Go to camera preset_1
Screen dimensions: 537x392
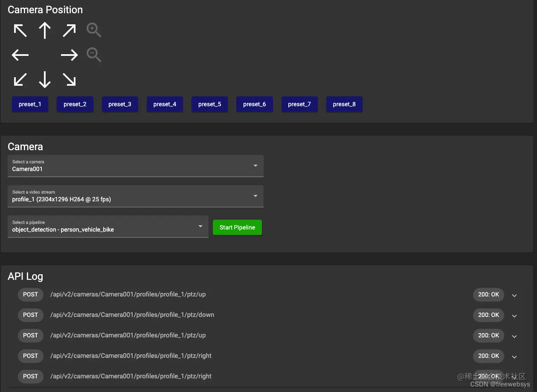tap(30, 104)
